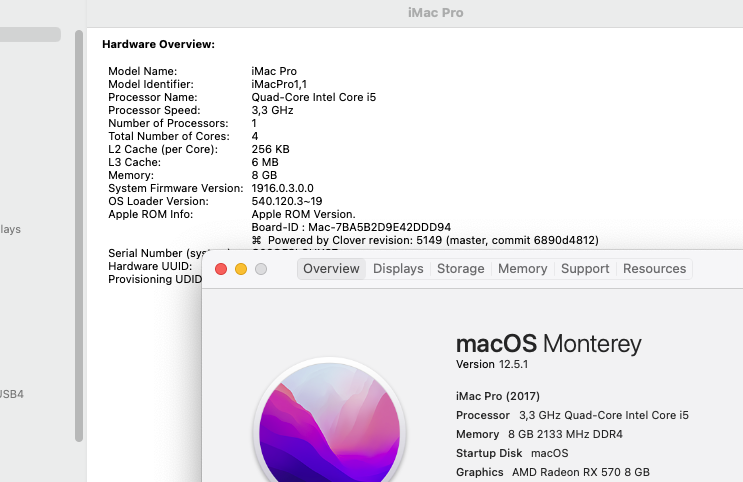743x482 pixels.
Task: Open the Resources tab
Action: 654,269
